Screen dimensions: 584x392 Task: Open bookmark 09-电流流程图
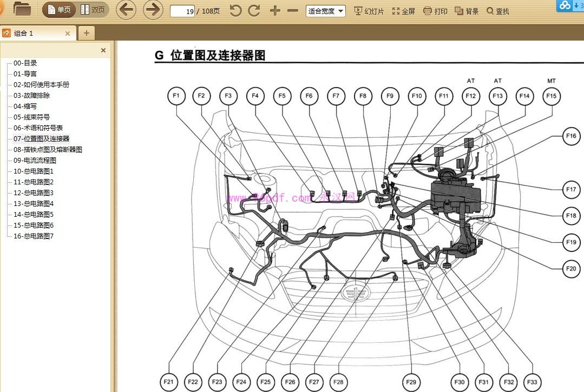pyautogui.click(x=35, y=160)
